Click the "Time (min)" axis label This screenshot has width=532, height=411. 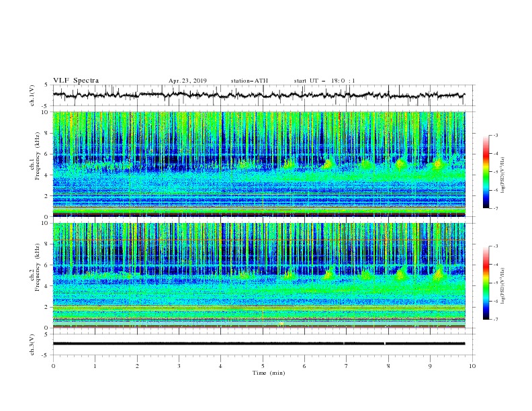[269, 373]
